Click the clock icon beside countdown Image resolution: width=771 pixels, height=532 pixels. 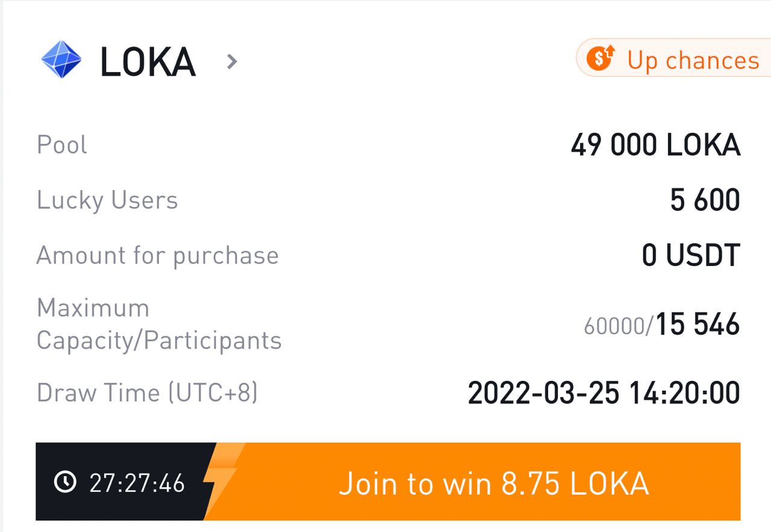pyautogui.click(x=65, y=481)
